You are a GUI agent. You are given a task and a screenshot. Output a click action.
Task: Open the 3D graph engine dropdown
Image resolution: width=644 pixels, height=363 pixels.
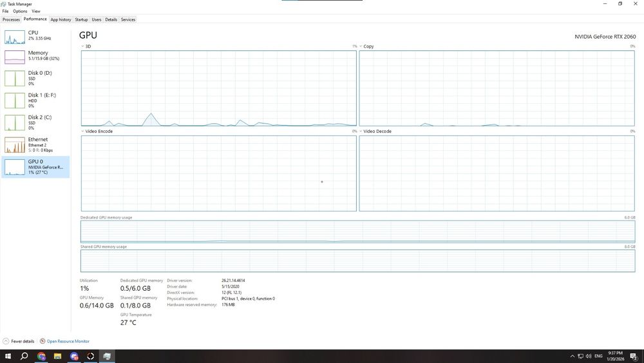82,46
